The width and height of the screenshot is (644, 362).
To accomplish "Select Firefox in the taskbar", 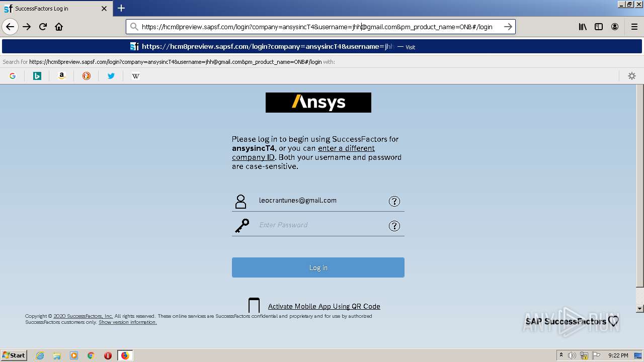I will tap(125, 355).
